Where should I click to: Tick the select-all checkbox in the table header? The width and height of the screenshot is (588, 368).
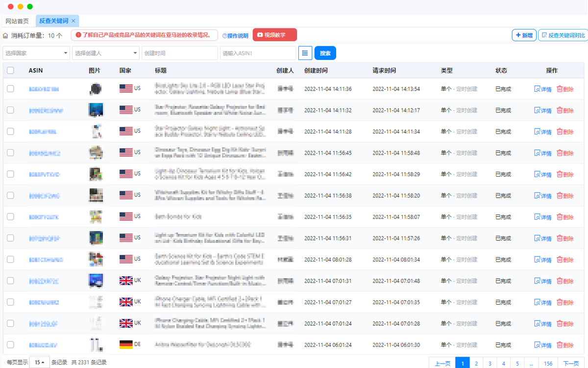[x=10, y=71]
